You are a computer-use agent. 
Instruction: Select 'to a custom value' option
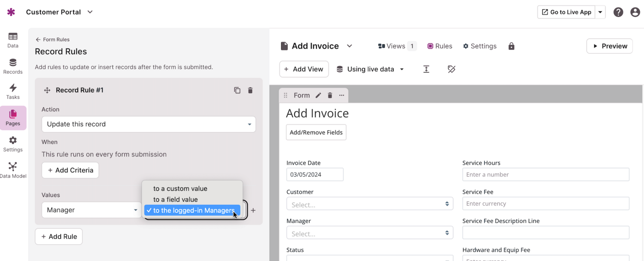point(180,188)
